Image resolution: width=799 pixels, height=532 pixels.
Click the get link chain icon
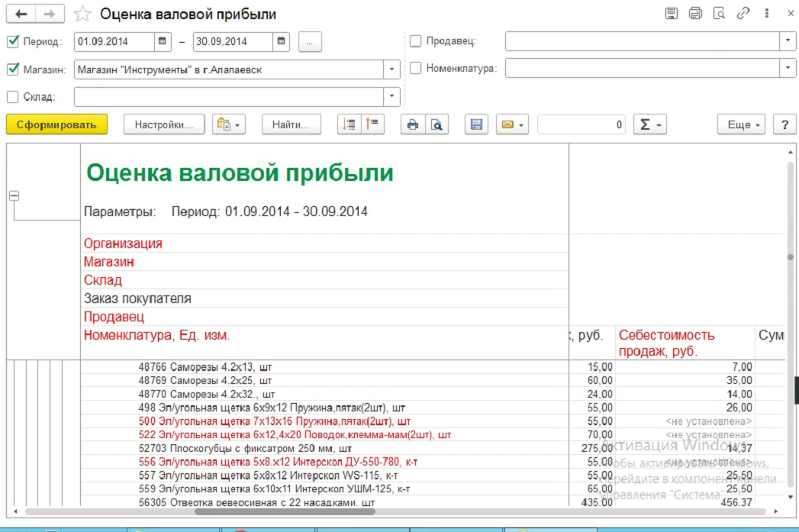click(x=743, y=14)
